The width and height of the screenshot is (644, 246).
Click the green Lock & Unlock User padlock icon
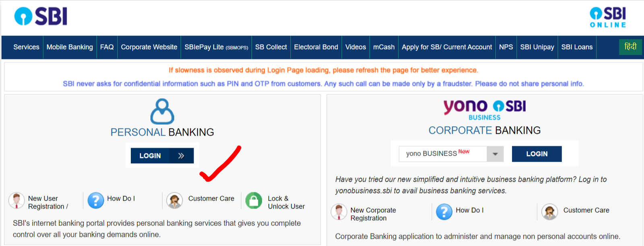254,200
